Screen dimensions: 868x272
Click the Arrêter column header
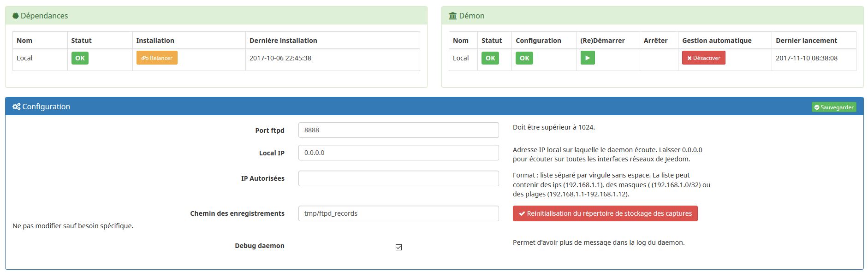pyautogui.click(x=655, y=41)
